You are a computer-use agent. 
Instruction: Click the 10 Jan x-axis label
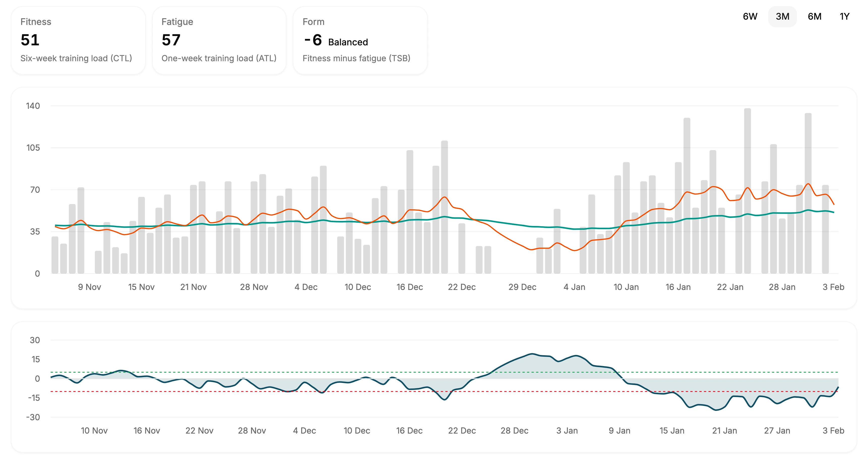(626, 287)
